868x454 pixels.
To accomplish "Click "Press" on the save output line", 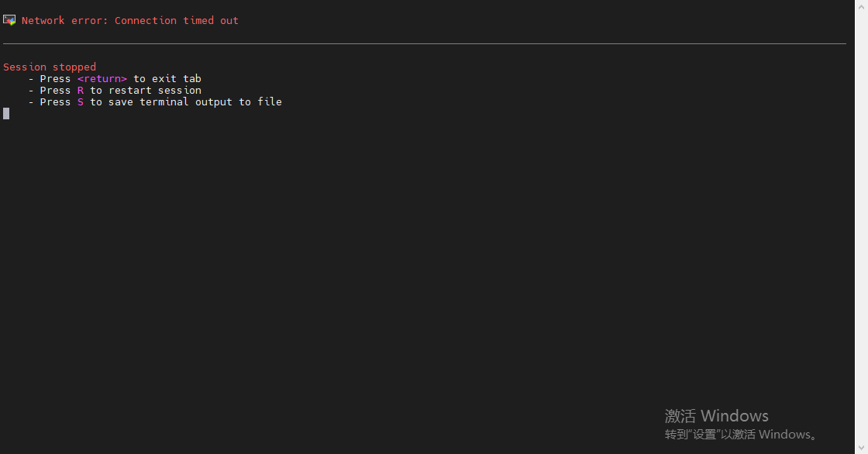I will 55,102.
